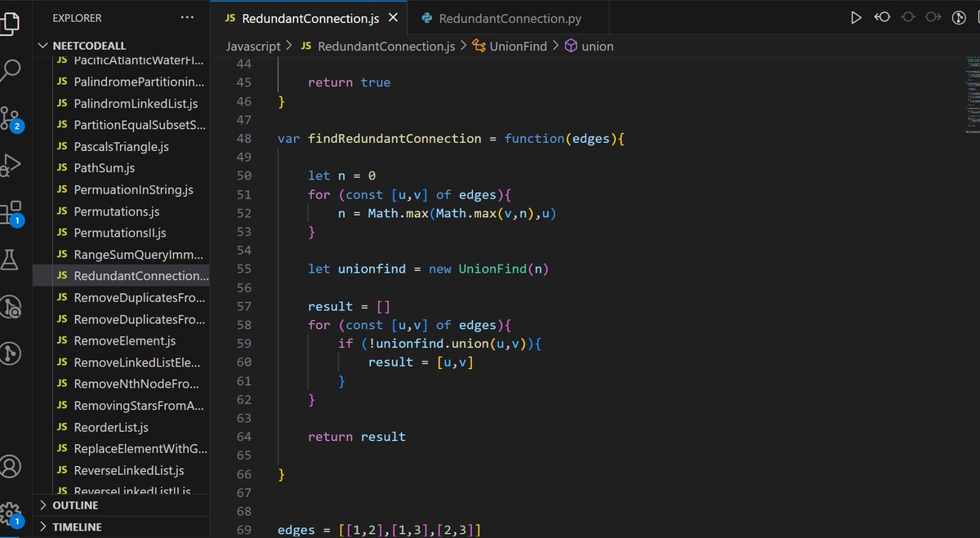The image size is (980, 538).
Task: Open the Testing flask view
Action: point(10,260)
